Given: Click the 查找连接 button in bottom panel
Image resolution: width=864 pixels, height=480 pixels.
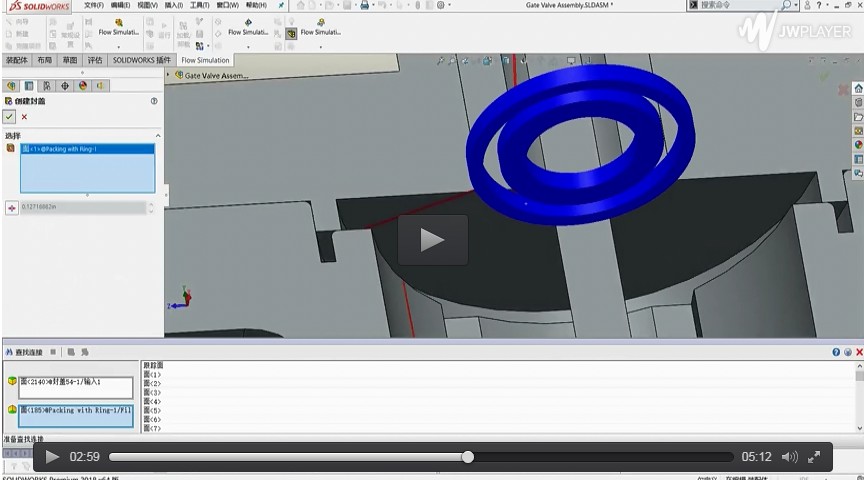Looking at the screenshot, I should pos(25,352).
